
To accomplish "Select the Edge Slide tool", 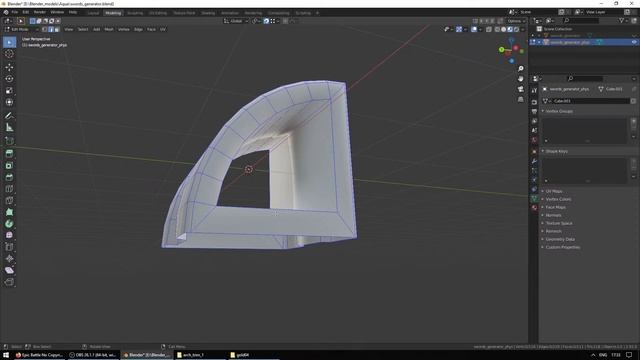I will coord(9,247).
